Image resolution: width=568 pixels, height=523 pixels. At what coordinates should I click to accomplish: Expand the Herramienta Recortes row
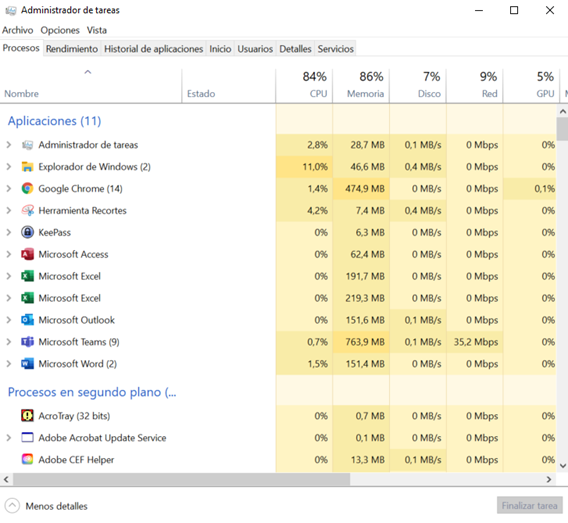(9, 210)
